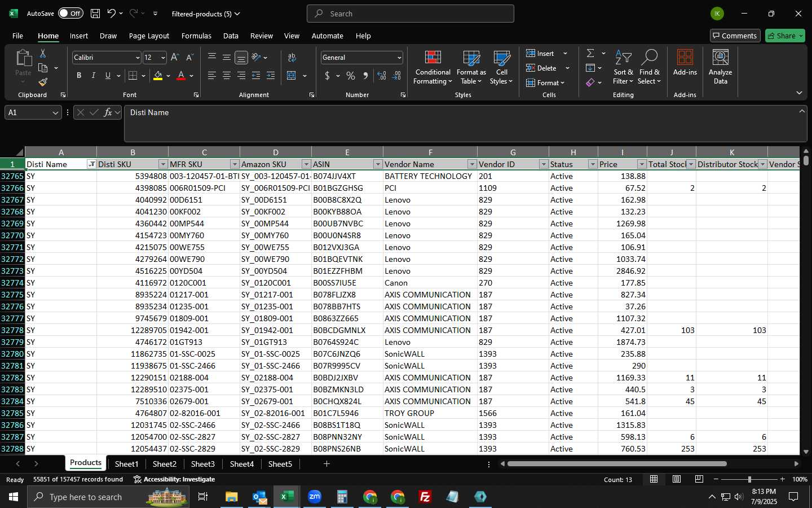
Task: Toggle Bottom Align for cells
Action: coord(241,58)
